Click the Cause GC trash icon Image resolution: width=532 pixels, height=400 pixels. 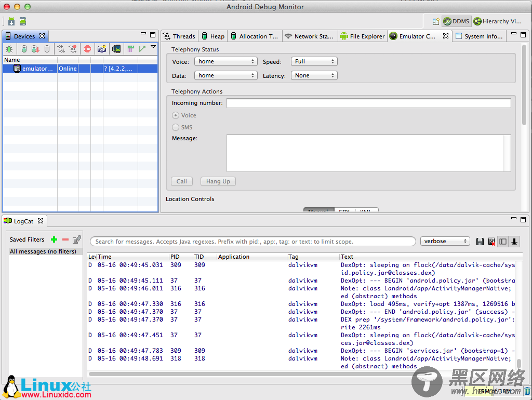click(47, 49)
